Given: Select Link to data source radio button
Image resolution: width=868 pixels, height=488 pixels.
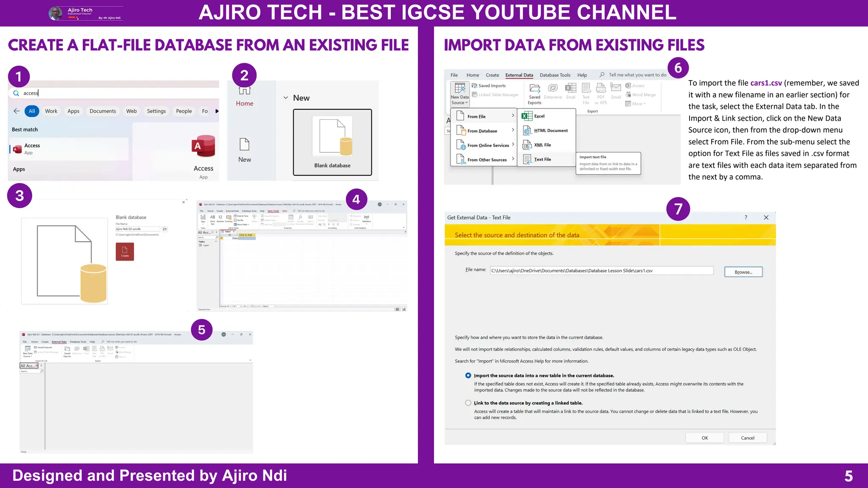Looking at the screenshot, I should (468, 403).
